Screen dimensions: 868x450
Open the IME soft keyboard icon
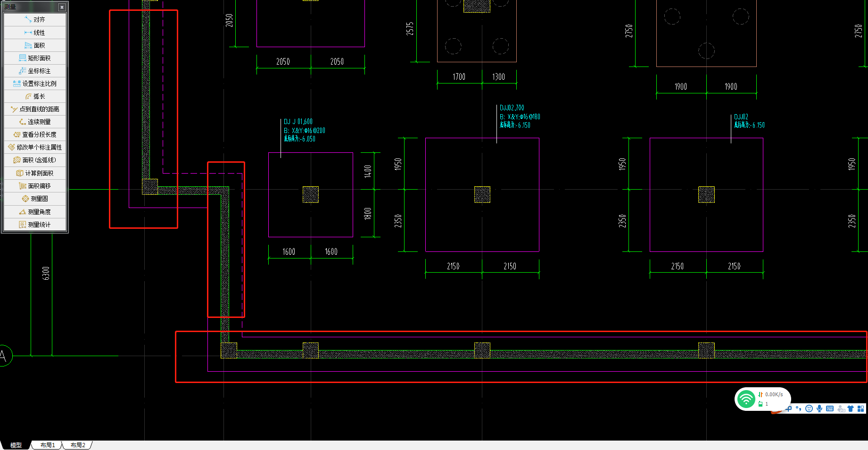[830, 408]
